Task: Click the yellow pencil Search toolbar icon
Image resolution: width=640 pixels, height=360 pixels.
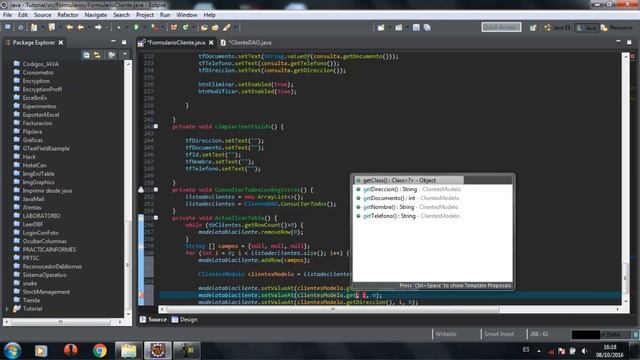Action: coord(227,27)
